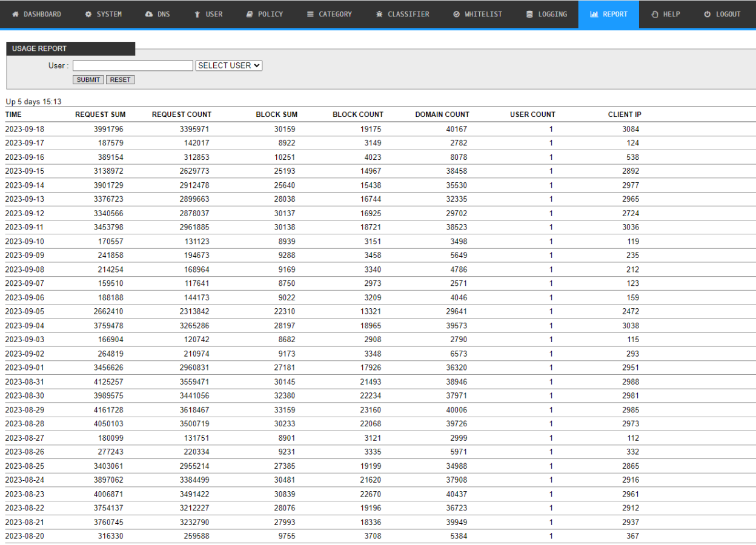Click the User person icon
Viewport: 756px width, 545px height.
[197, 15]
